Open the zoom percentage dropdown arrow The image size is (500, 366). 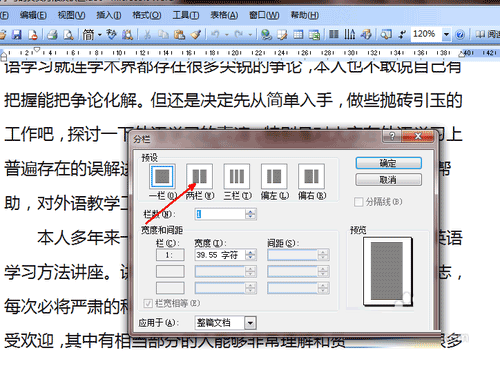click(446, 34)
